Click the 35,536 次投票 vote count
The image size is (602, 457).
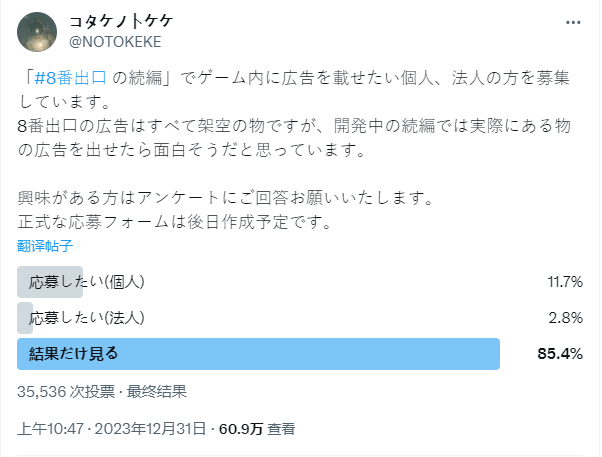pyautogui.click(x=66, y=392)
